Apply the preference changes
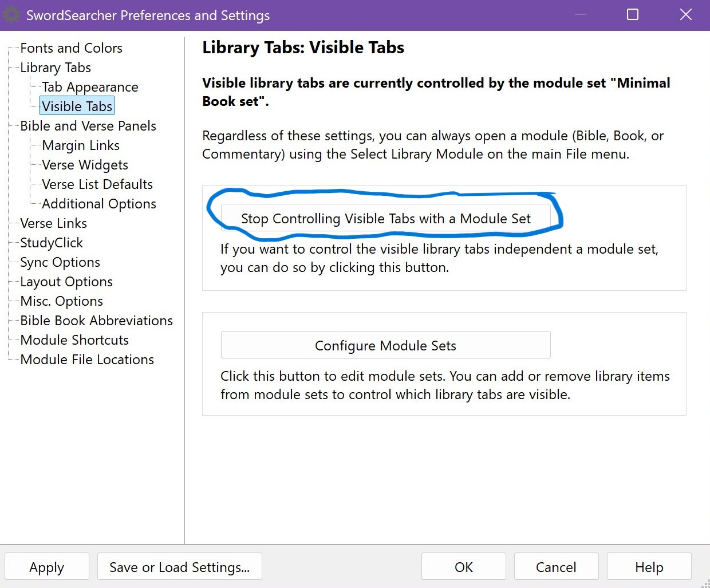 click(x=47, y=567)
